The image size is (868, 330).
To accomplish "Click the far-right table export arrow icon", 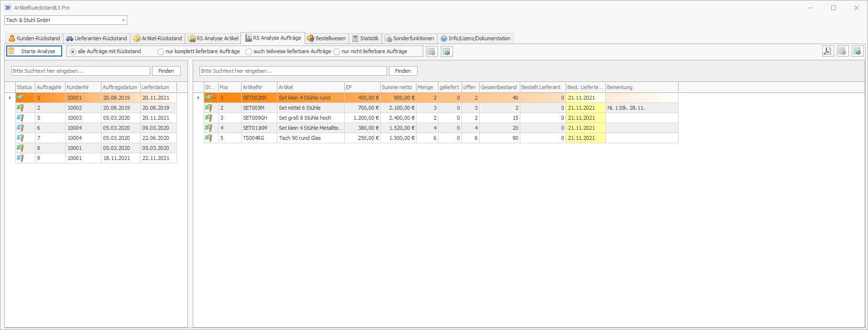I will point(857,51).
